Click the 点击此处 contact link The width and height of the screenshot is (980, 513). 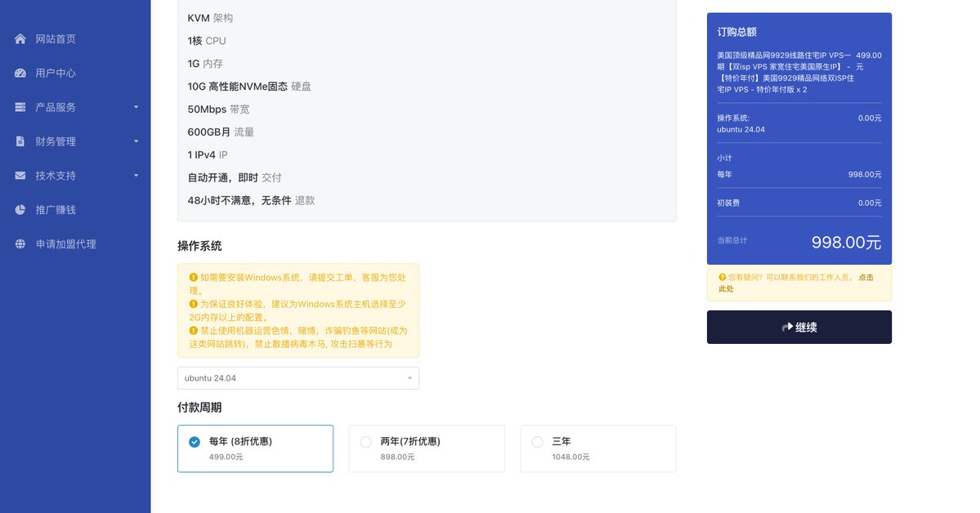tap(795, 283)
